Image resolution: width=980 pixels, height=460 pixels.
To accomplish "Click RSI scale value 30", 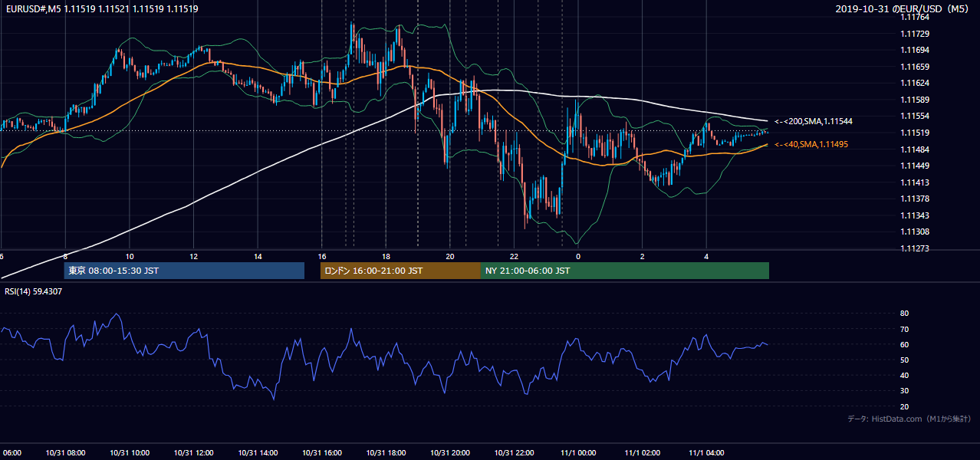I will (904, 391).
